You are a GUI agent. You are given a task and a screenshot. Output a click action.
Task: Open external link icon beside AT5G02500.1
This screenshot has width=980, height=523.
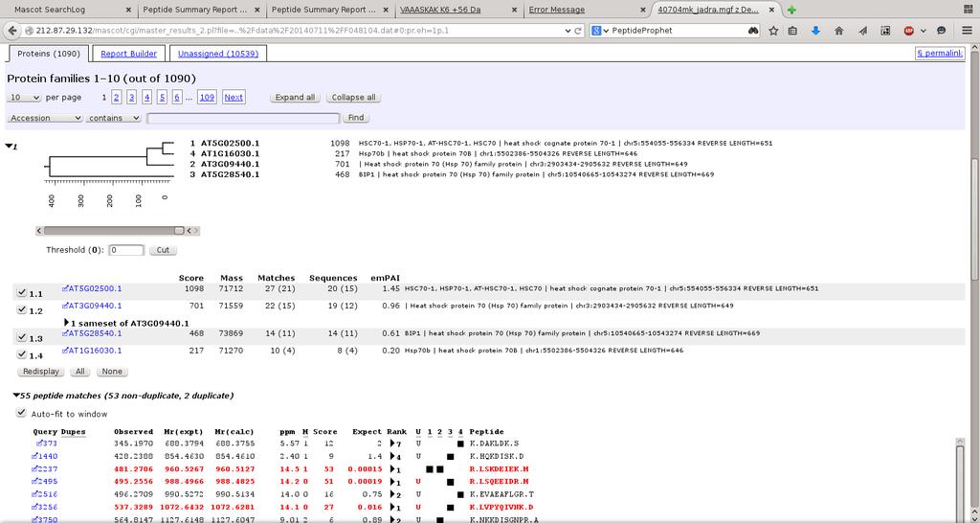[x=65, y=289]
